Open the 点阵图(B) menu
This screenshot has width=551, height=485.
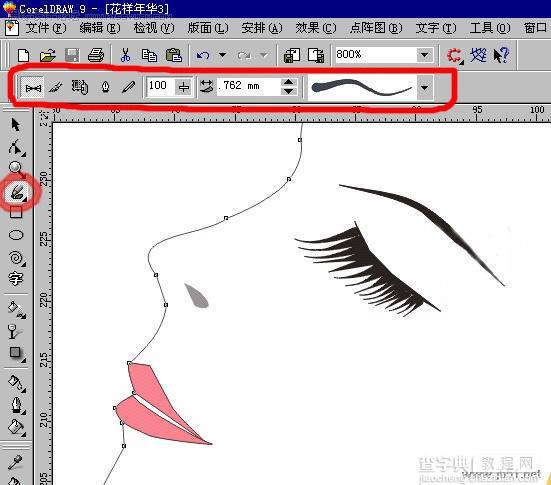[x=376, y=28]
